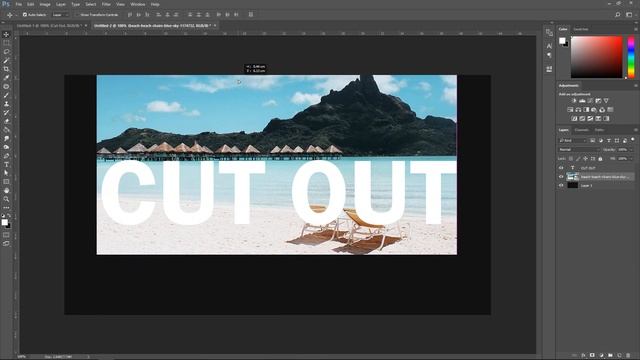The width and height of the screenshot is (640, 360).
Task: Select the Horizontal Type tool
Action: tap(6, 164)
